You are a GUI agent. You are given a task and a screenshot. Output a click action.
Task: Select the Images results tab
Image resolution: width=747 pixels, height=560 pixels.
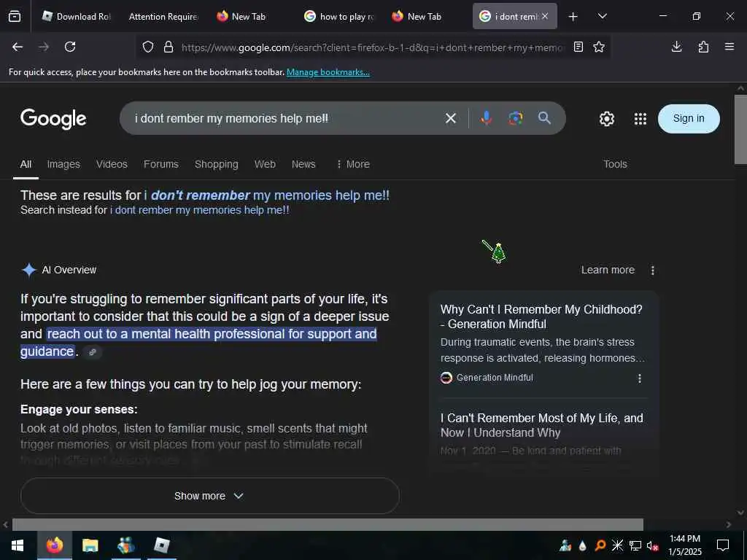coord(63,164)
